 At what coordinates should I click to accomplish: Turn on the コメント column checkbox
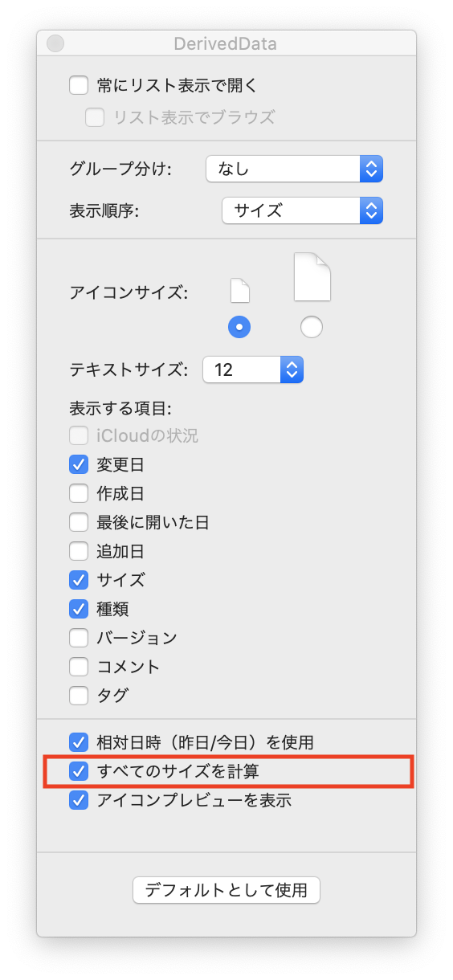point(79,667)
